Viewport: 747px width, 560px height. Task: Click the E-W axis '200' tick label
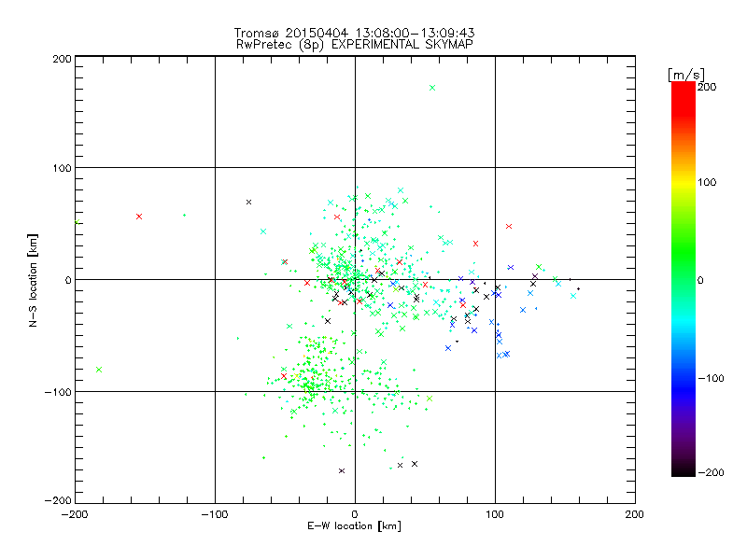[635, 514]
